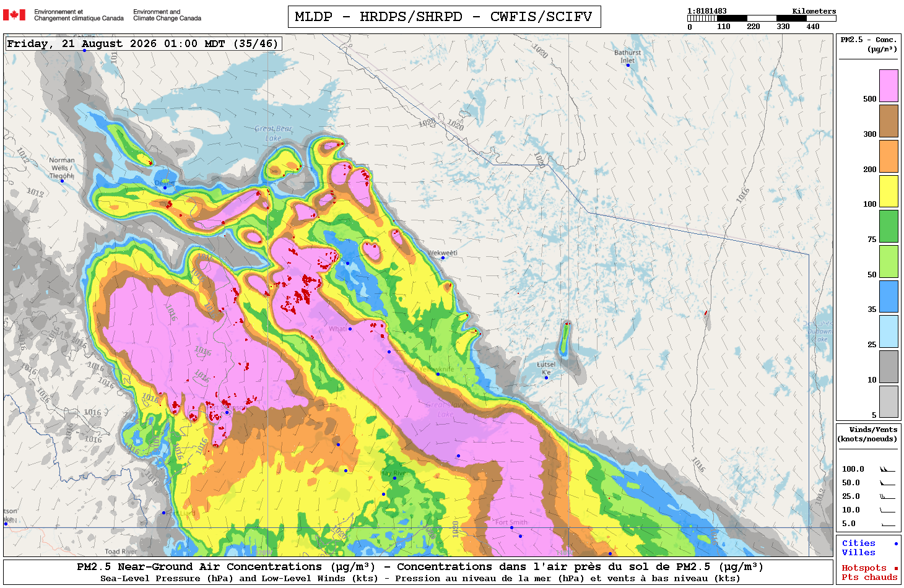
Task: Click 'Environment and Climate Change Canada' text
Action: (x=167, y=15)
